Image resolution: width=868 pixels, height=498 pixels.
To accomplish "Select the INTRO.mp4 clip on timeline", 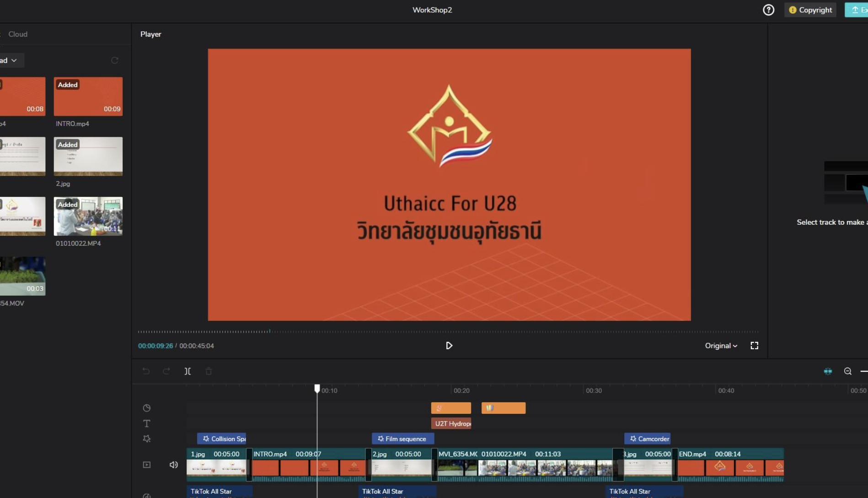I will [x=309, y=465].
